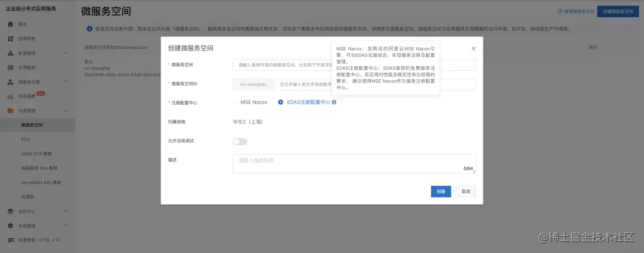Screen dimensions: 644x253
Task: Click into the 微服务空间 name field
Action: (354, 65)
